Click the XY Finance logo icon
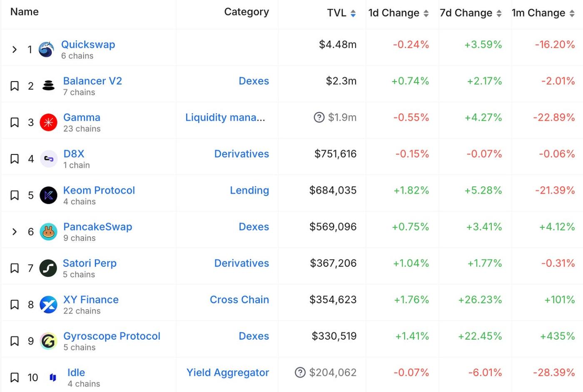The height and width of the screenshot is (392, 583). click(x=48, y=305)
